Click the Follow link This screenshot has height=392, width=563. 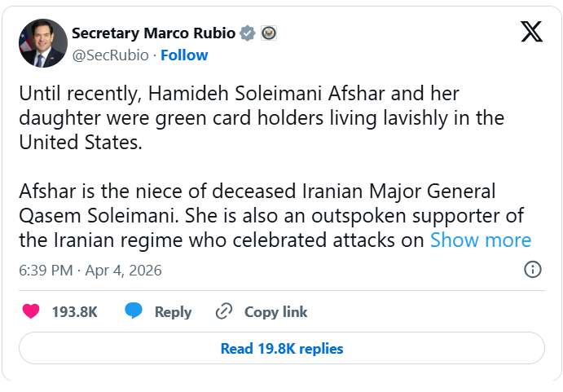184,55
